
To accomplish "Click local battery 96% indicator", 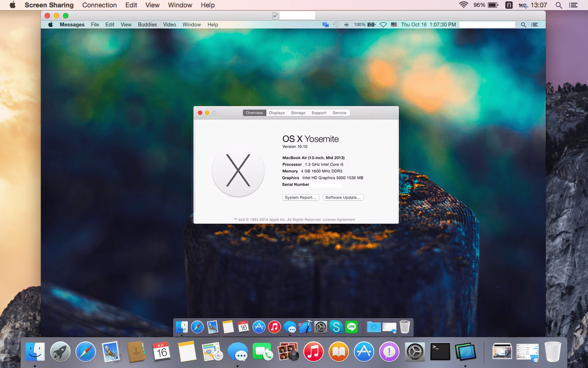I will (x=486, y=5).
